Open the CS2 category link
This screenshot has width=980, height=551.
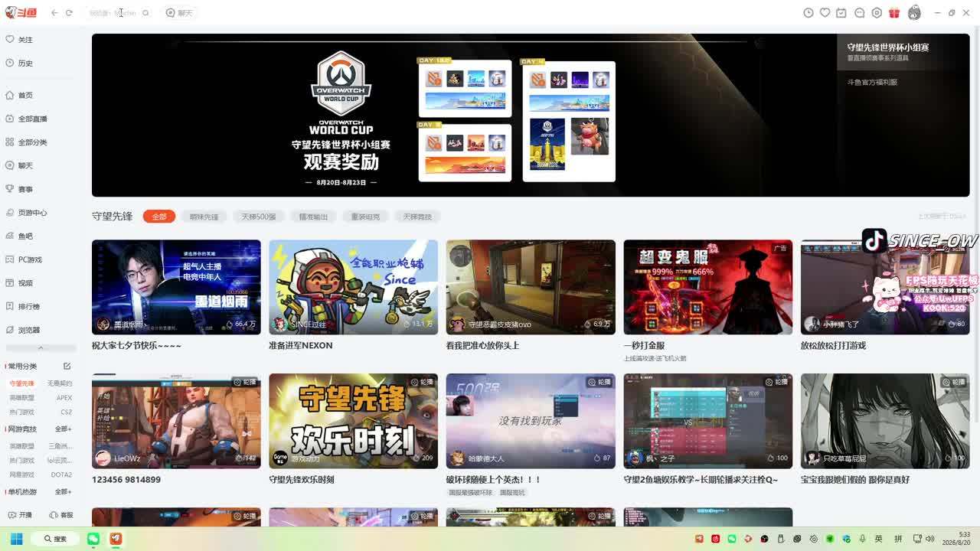coord(67,412)
